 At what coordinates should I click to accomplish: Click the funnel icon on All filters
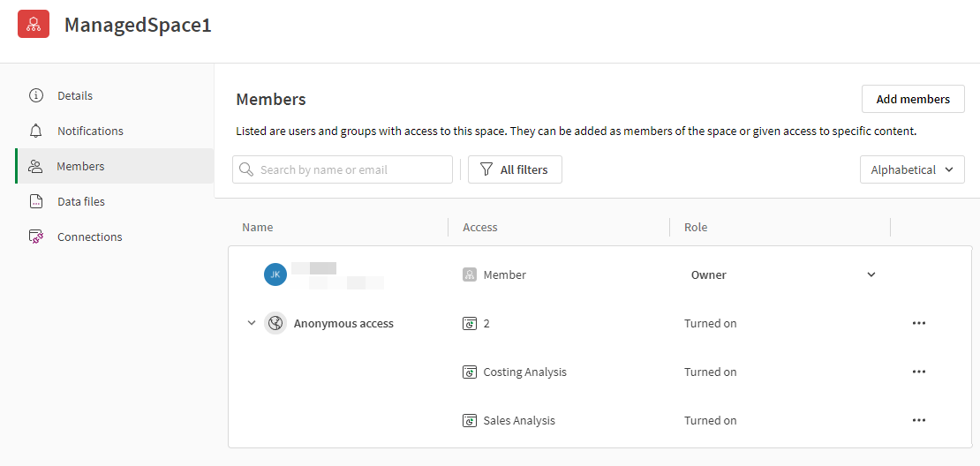(x=486, y=169)
